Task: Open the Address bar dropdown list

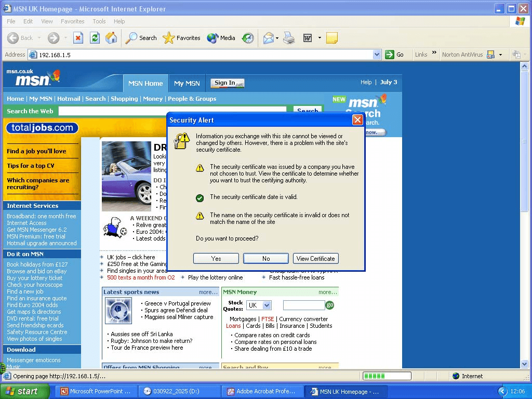Action: pyautogui.click(x=377, y=55)
